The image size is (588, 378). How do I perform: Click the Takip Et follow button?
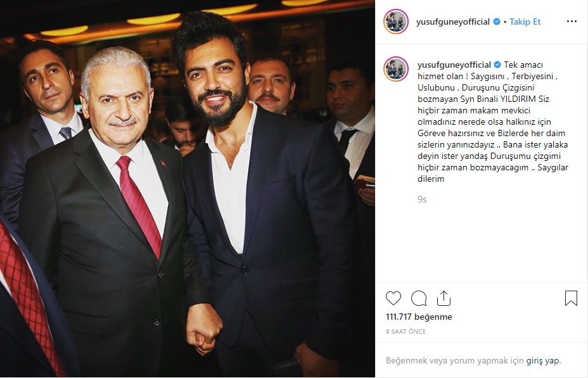[525, 22]
